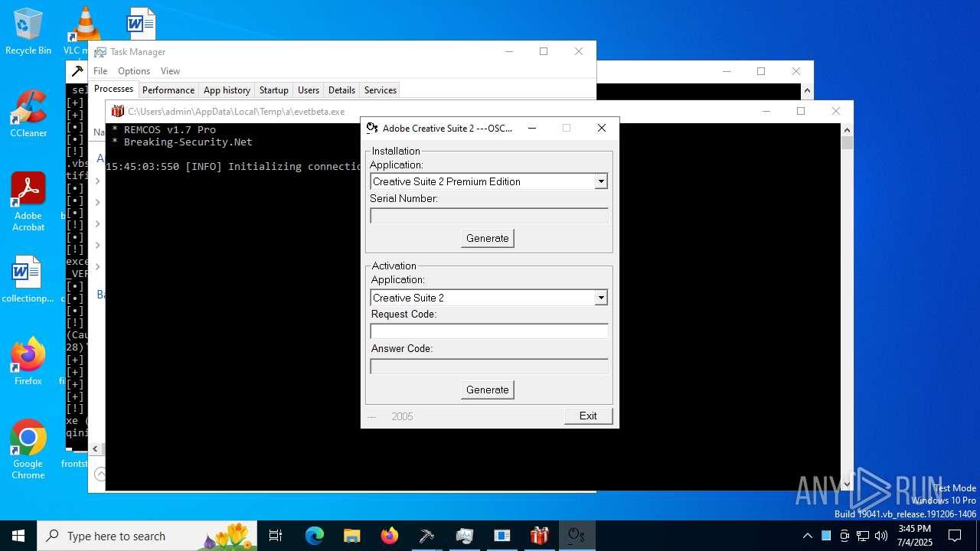Switch to blue window taskbar icon

click(502, 536)
